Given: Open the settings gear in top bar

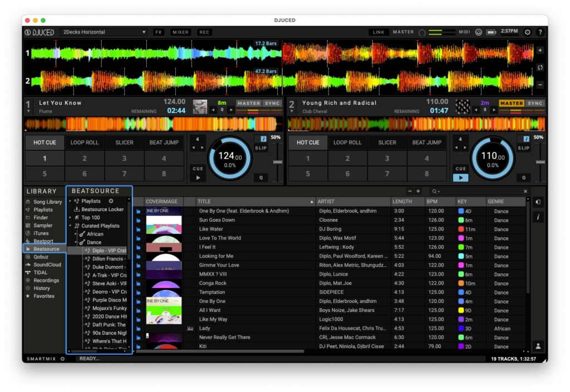Looking at the screenshot, I should point(528,32).
